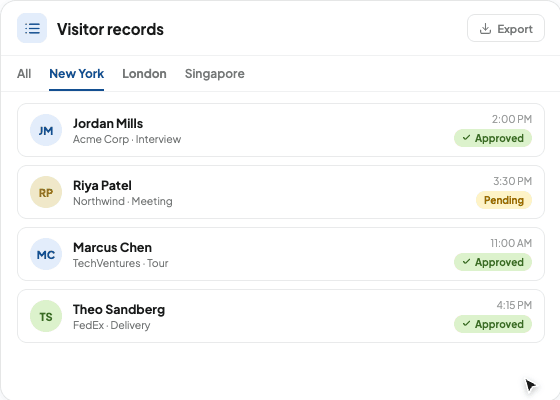This screenshot has width=560, height=400.
Task: Click the MC avatar for Marcus Chen
Action: (x=46, y=254)
